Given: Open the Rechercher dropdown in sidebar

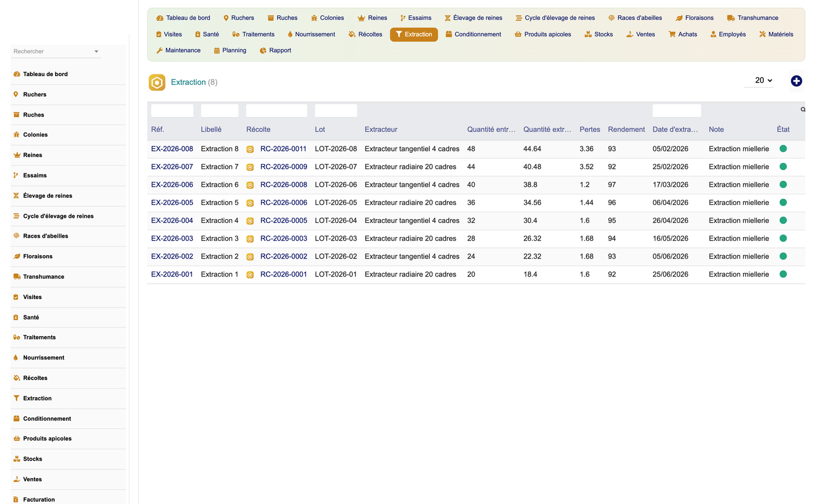Looking at the screenshot, I should click(x=56, y=51).
